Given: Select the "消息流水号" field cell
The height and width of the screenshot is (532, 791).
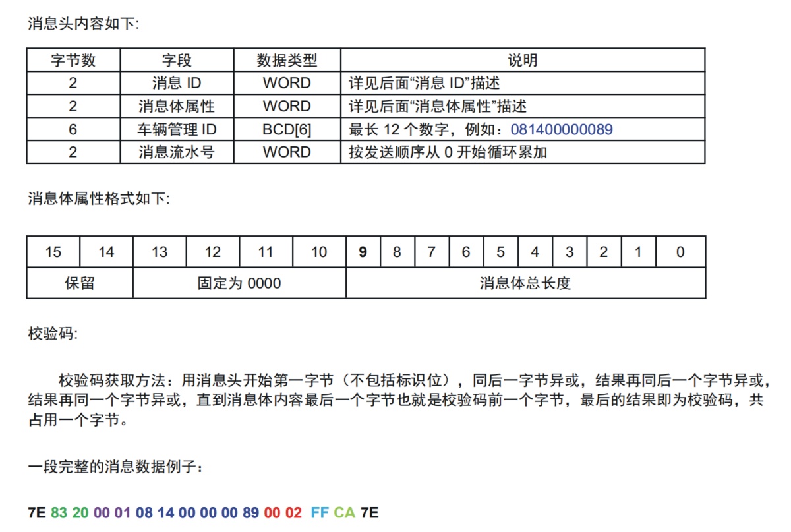Looking at the screenshot, I should click(x=177, y=152).
